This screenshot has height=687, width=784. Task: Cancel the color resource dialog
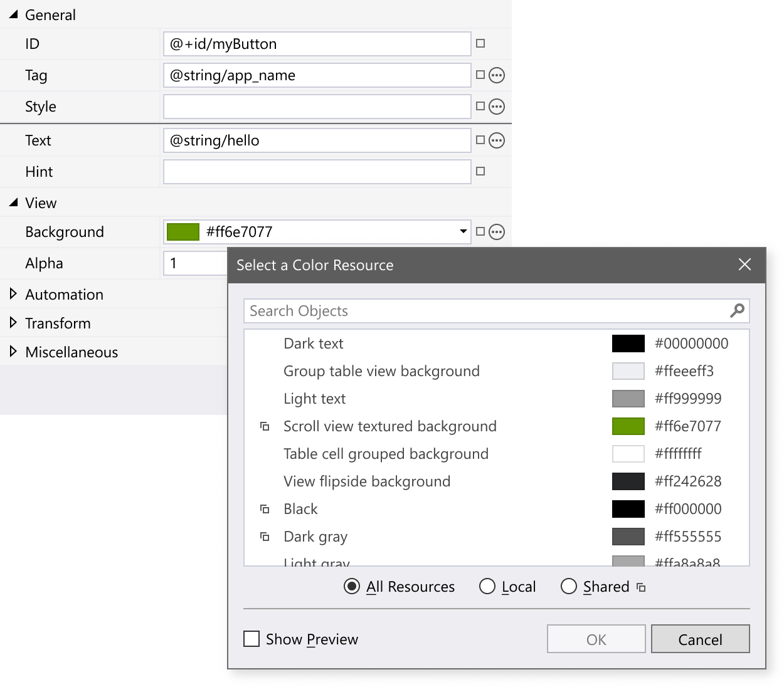700,639
